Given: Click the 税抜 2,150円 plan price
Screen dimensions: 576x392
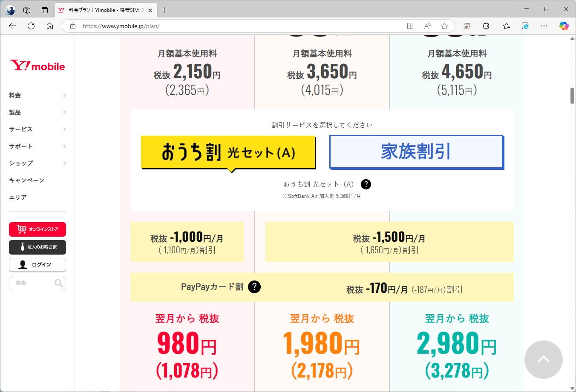Looking at the screenshot, I should (x=187, y=72).
